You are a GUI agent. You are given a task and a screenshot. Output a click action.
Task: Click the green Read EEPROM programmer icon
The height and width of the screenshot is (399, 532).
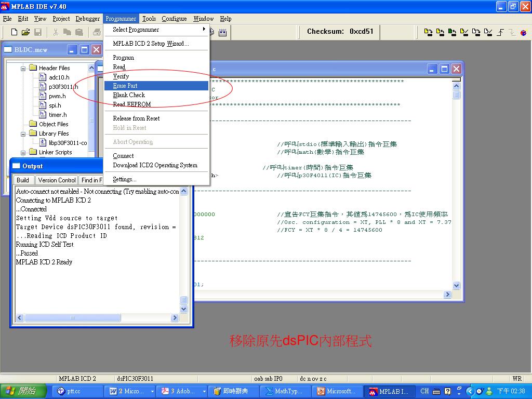(x=452, y=32)
